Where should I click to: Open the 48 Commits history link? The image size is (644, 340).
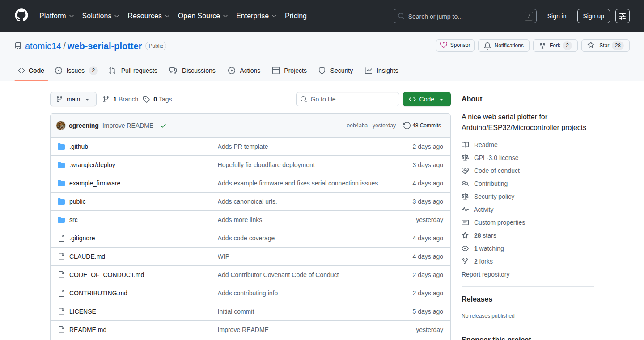coord(422,126)
